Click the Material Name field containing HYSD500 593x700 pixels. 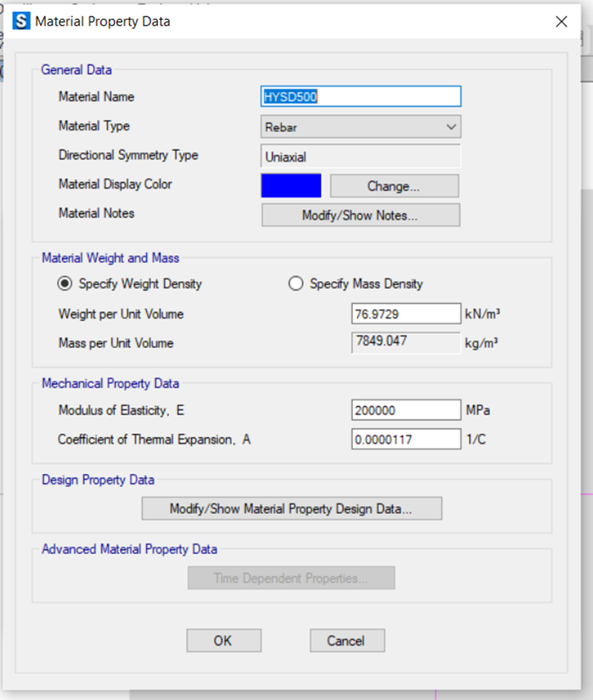coord(360,97)
